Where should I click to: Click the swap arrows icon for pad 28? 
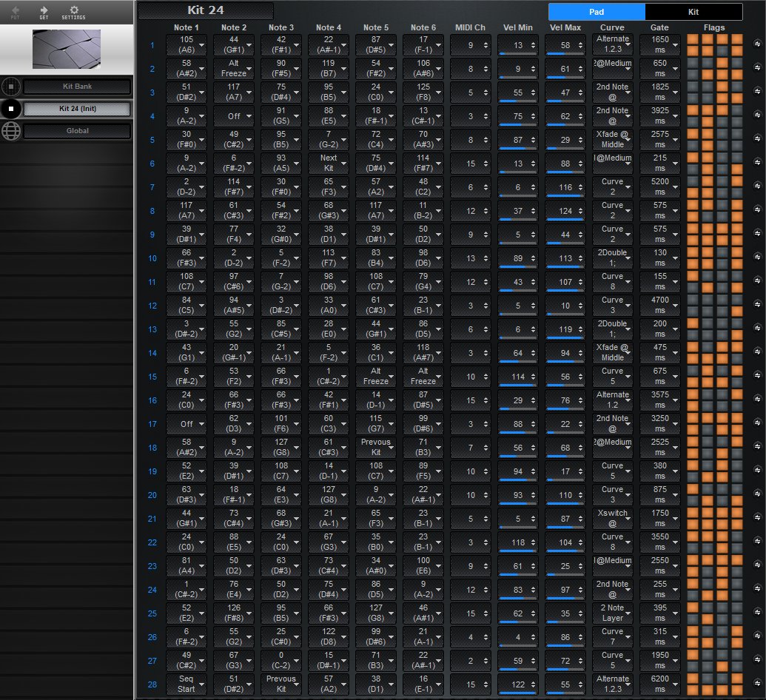(x=757, y=684)
